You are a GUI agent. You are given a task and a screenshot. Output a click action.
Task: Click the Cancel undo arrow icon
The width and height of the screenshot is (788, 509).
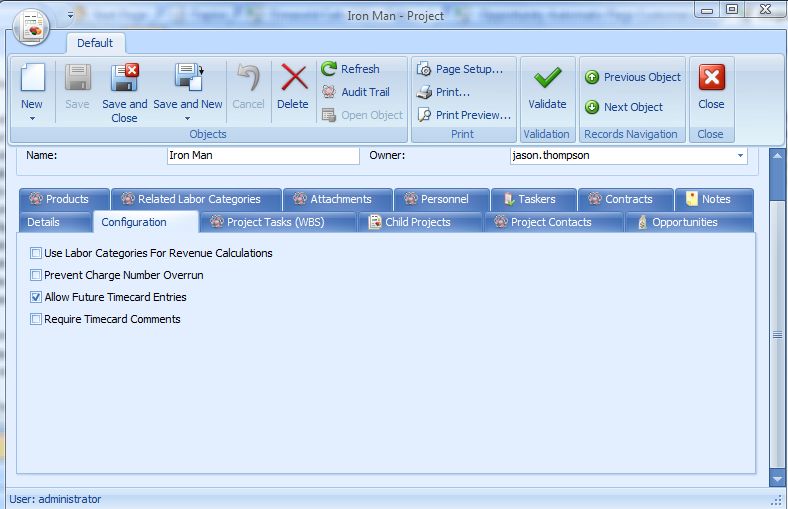click(x=248, y=77)
